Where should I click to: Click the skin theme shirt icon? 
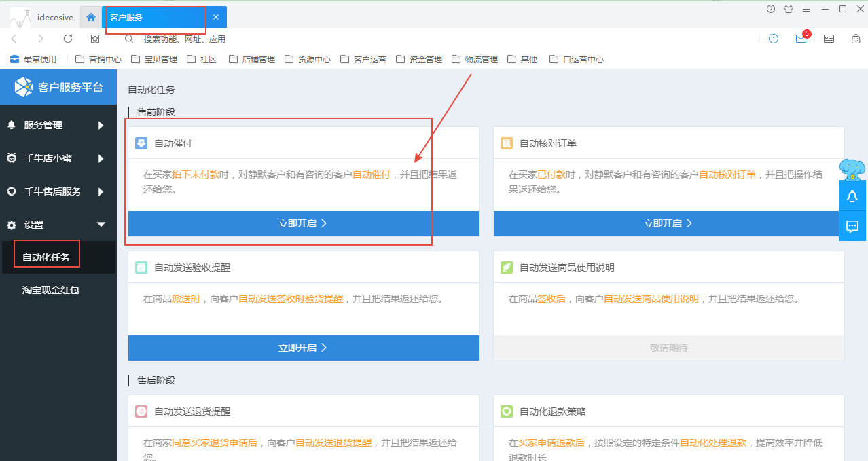pyautogui.click(x=789, y=10)
